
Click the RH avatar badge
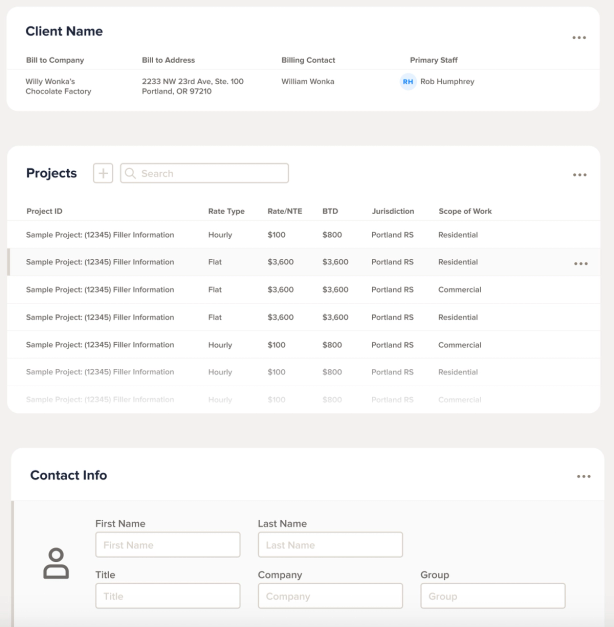point(408,82)
